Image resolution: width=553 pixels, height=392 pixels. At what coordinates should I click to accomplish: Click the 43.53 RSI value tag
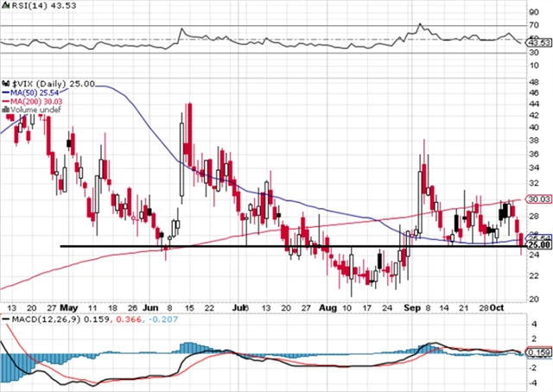coord(540,42)
